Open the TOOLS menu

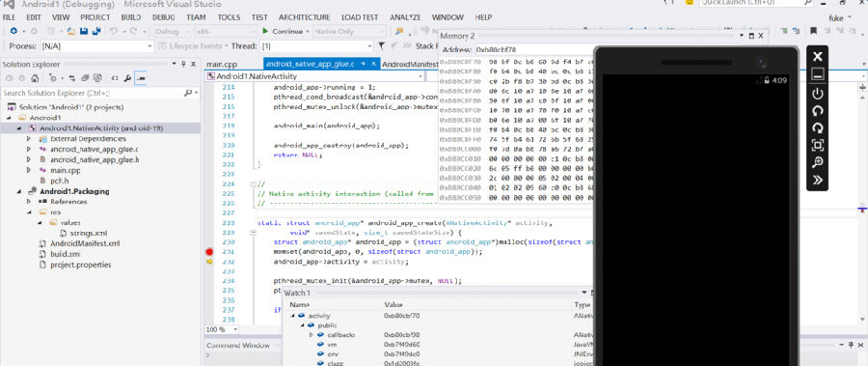pos(229,17)
